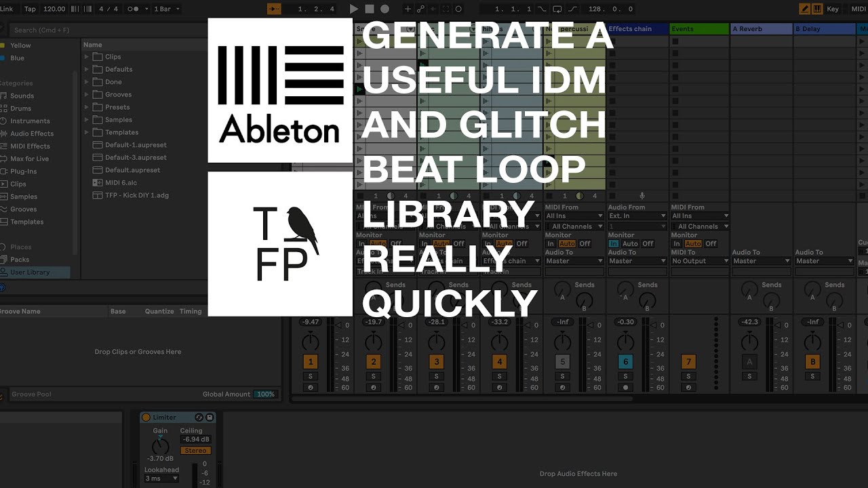Image resolution: width=868 pixels, height=488 pixels.
Task: Click the Play button in transport bar
Action: pyautogui.click(x=353, y=9)
